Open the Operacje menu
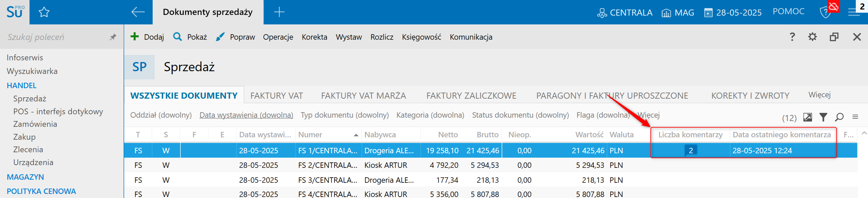868x198 pixels. tap(278, 37)
